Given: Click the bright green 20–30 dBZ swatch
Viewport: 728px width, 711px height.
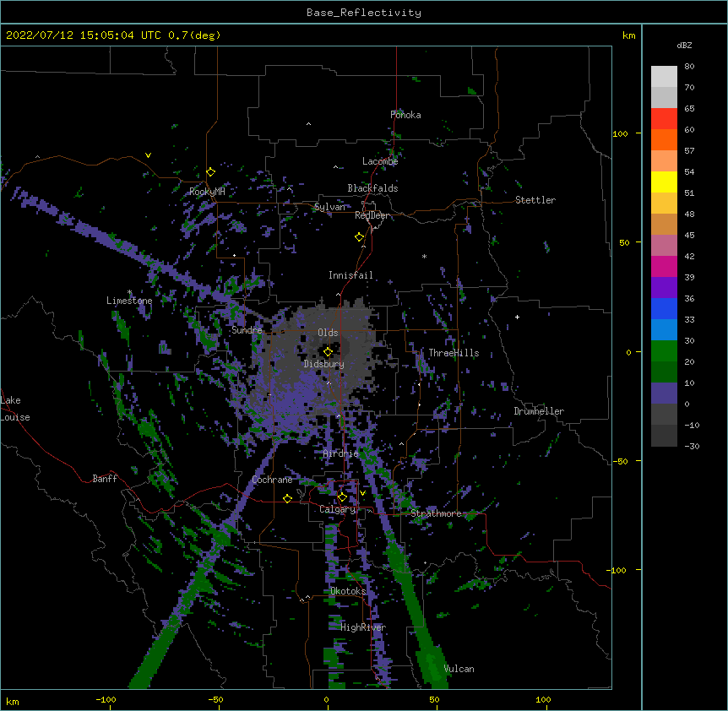Looking at the screenshot, I should click(x=664, y=351).
